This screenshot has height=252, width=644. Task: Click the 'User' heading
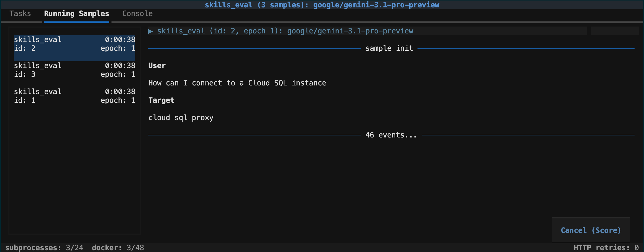157,66
